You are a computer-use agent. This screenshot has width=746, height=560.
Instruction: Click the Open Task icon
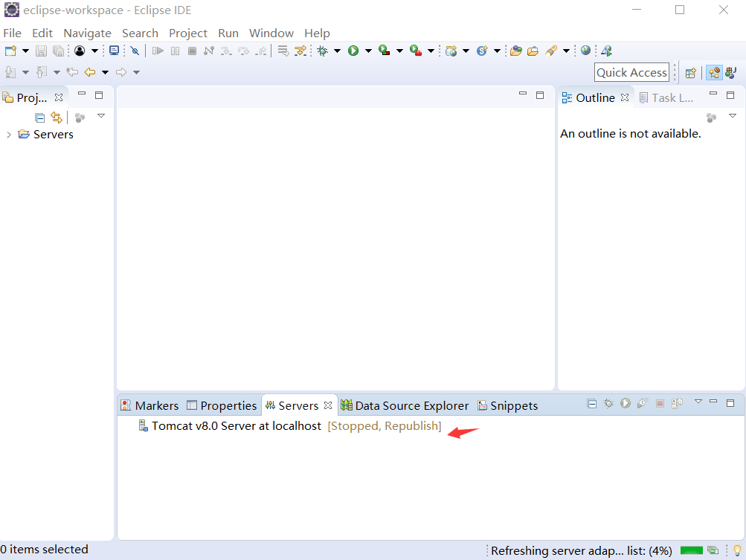[x=533, y=51]
